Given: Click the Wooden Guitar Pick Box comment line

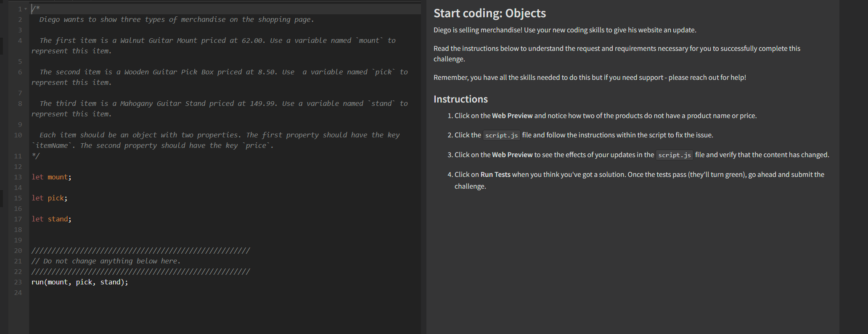Looking at the screenshot, I should coord(220,77).
